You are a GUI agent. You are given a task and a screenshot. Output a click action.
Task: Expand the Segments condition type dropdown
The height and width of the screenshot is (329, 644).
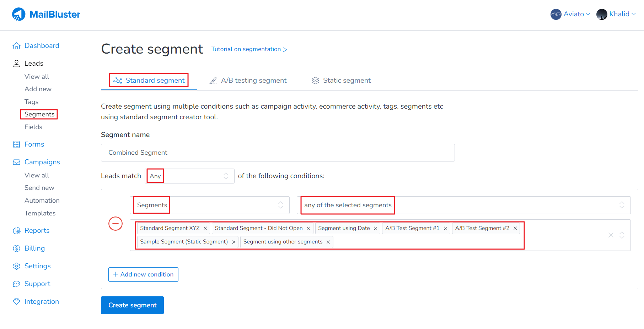click(x=209, y=205)
